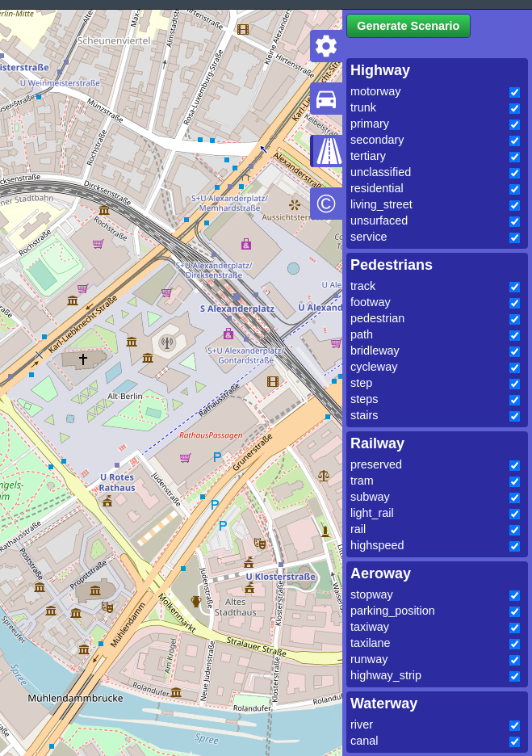The image size is (532, 756).
Task: Uncheck the service roads checkbox
Action: (x=515, y=237)
